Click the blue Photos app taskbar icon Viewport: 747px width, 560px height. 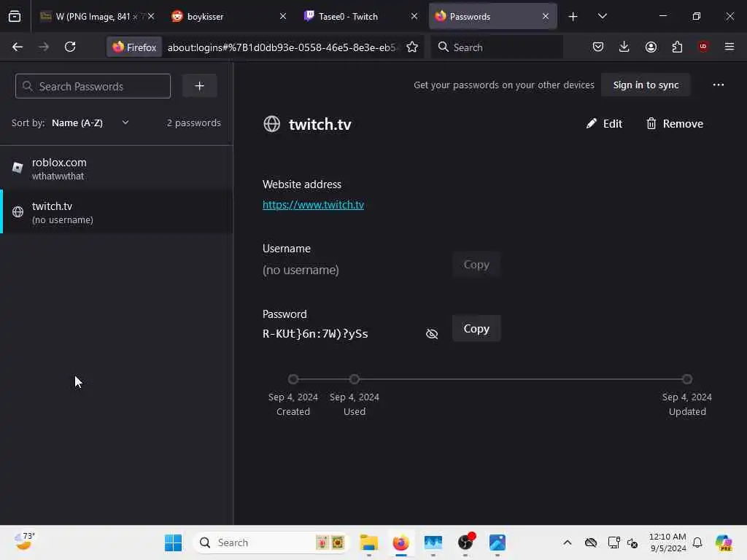497,542
